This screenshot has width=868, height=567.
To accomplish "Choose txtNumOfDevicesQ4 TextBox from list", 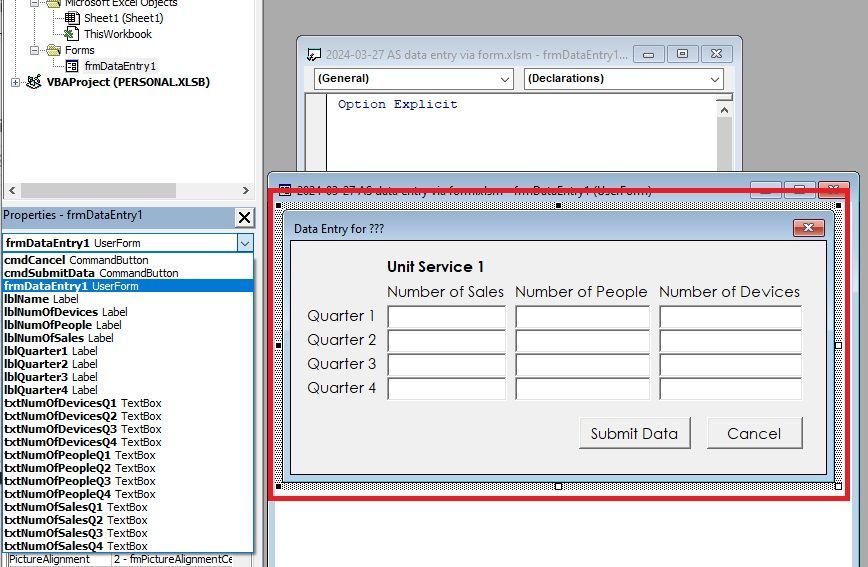I will point(128,442).
